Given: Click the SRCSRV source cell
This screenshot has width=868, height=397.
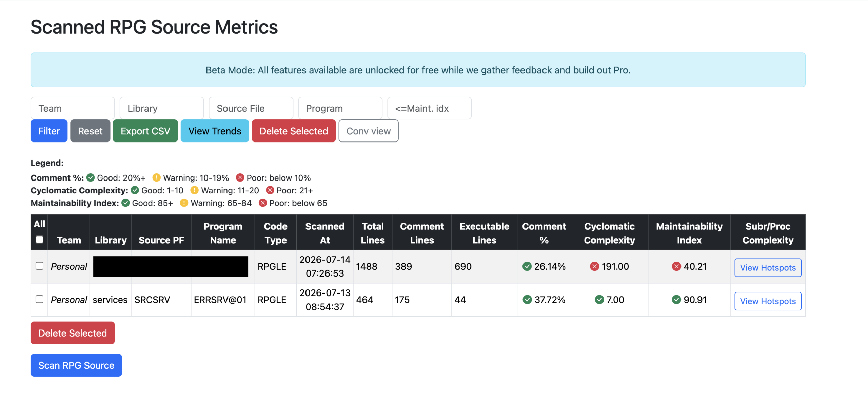Looking at the screenshot, I should coord(161,300).
